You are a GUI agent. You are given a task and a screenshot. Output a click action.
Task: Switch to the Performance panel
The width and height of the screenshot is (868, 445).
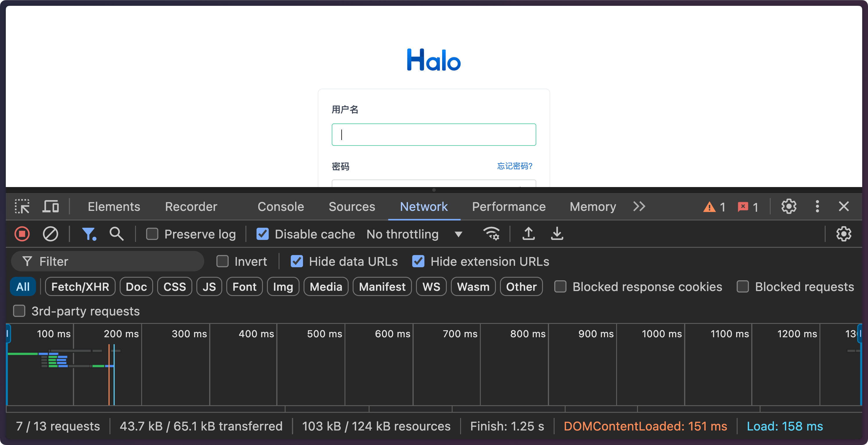pos(508,206)
